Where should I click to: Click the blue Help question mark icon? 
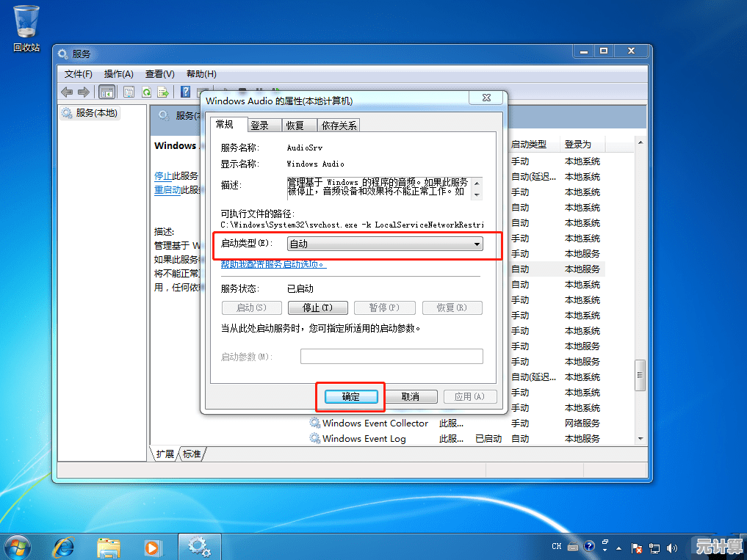[186, 92]
